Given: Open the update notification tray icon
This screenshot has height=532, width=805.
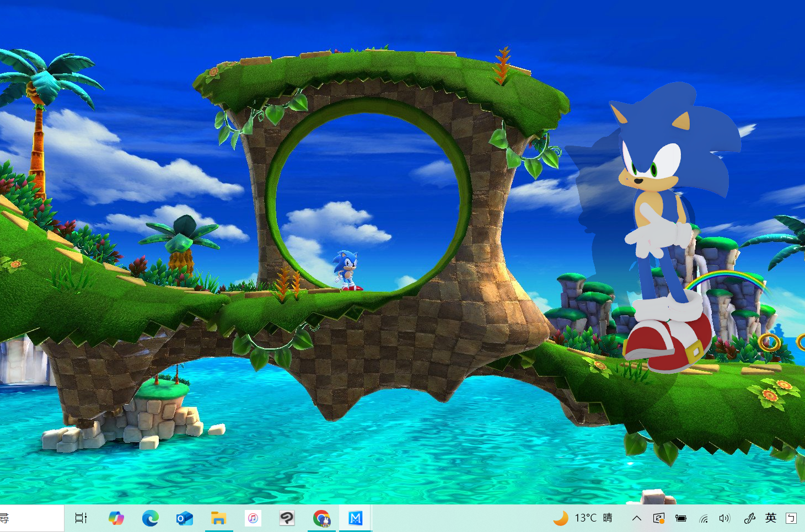Looking at the screenshot, I should [x=658, y=518].
